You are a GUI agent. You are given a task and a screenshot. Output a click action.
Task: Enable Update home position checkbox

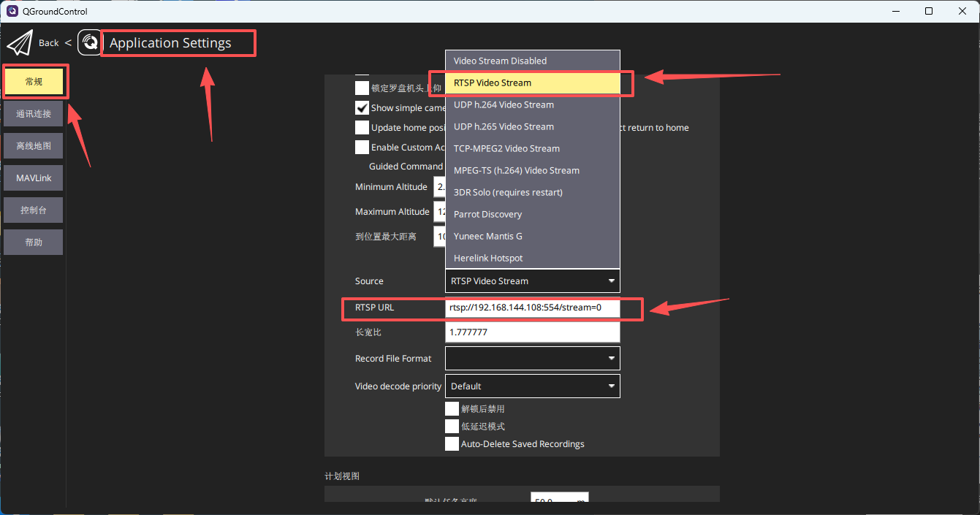pyautogui.click(x=362, y=127)
